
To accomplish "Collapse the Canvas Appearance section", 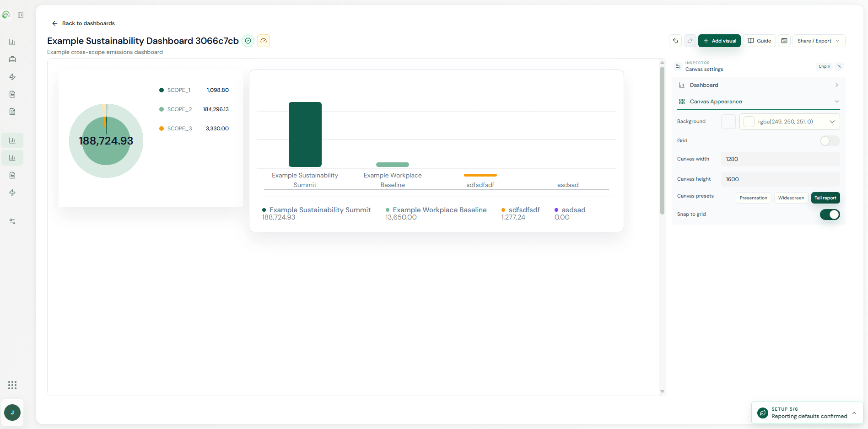I will pyautogui.click(x=759, y=102).
